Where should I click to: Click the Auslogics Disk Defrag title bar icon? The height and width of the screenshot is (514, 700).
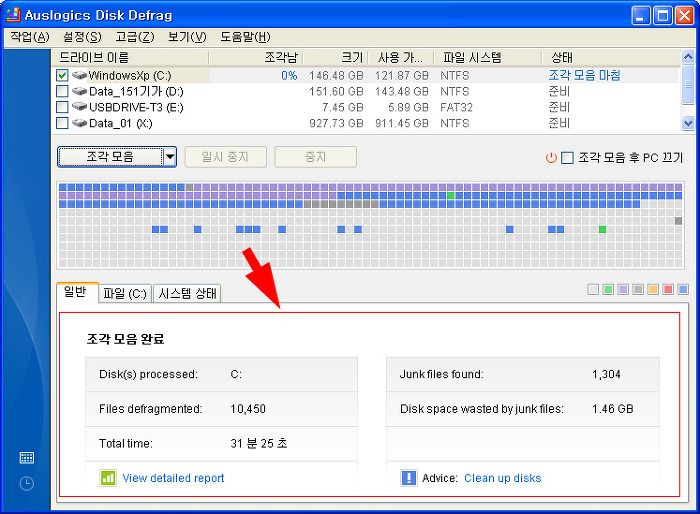pos(12,15)
